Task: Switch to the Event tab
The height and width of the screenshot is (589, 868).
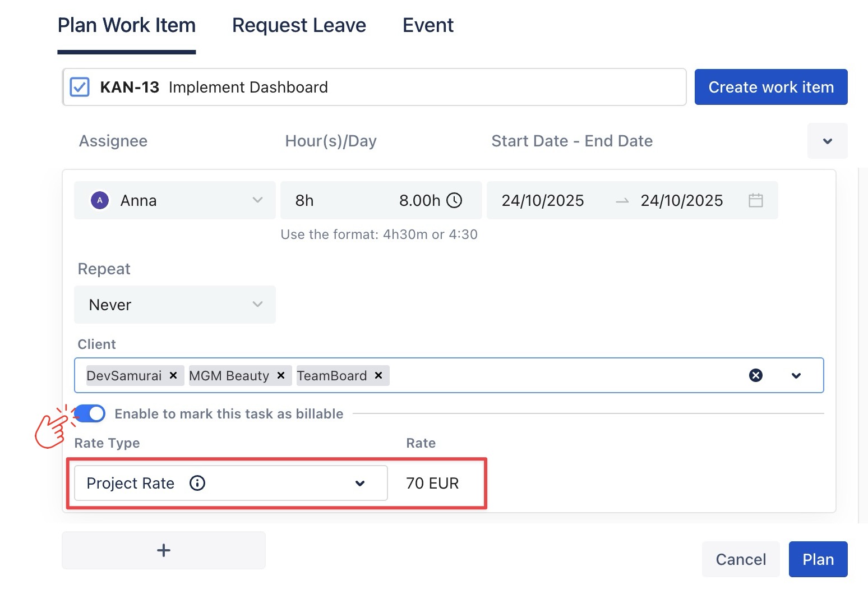Action: coord(428,26)
